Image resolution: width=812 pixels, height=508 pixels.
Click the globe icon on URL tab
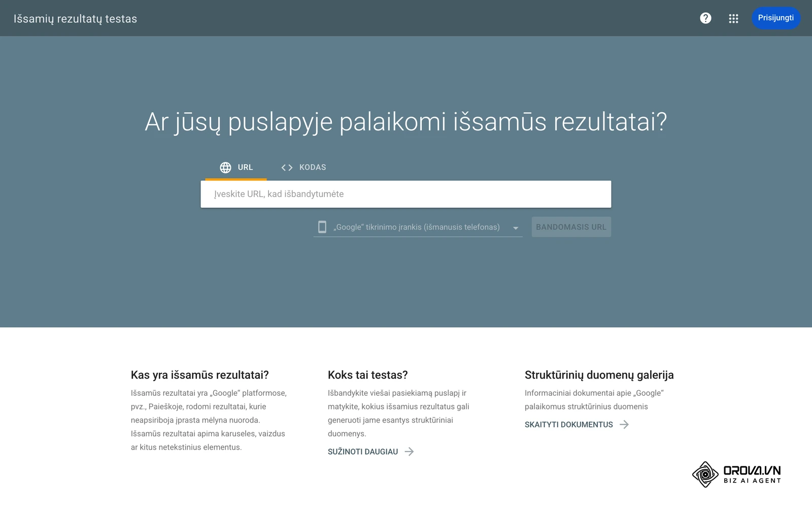click(x=225, y=167)
